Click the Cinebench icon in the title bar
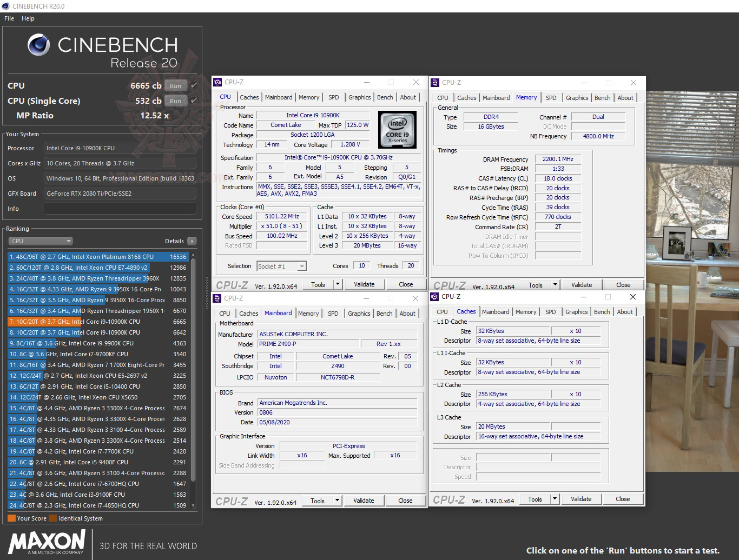The height and width of the screenshot is (560, 739). (5, 6)
